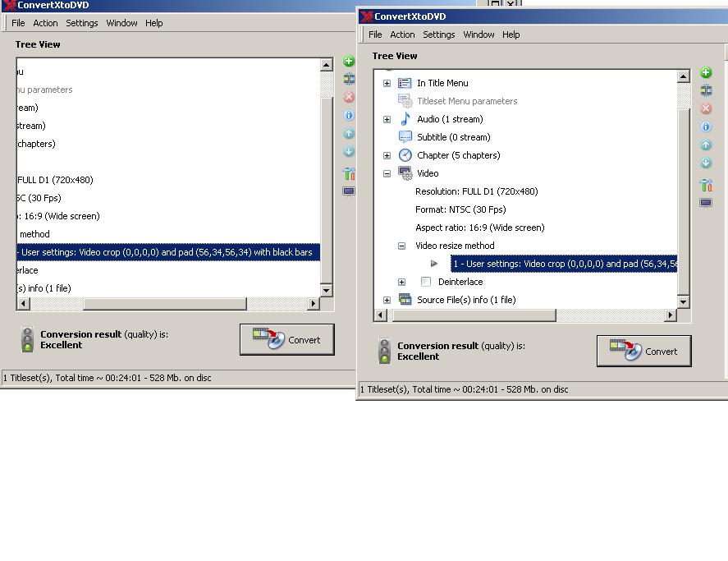Click the green Add file icon in the right window
Viewport: 728px width, 561px height.
(x=706, y=72)
